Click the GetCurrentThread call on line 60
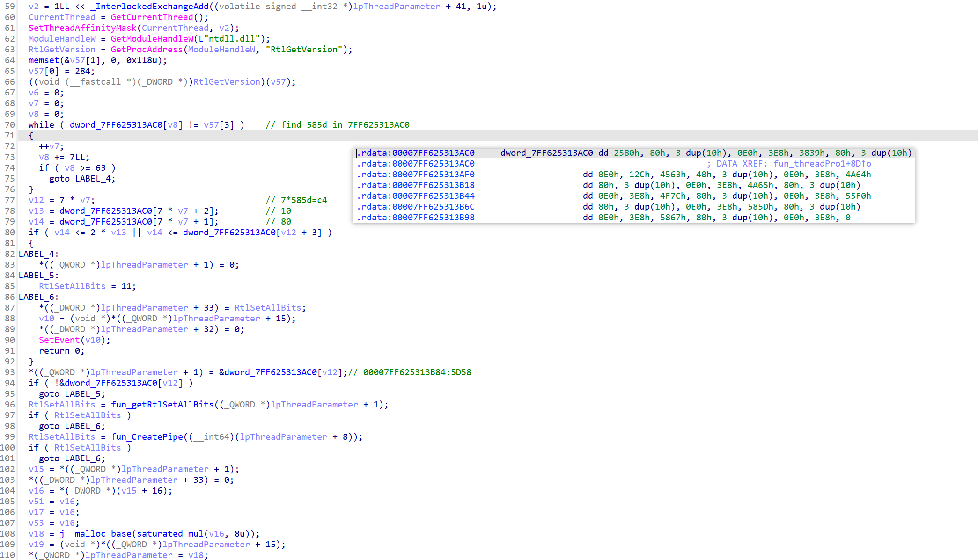 pyautogui.click(x=152, y=17)
